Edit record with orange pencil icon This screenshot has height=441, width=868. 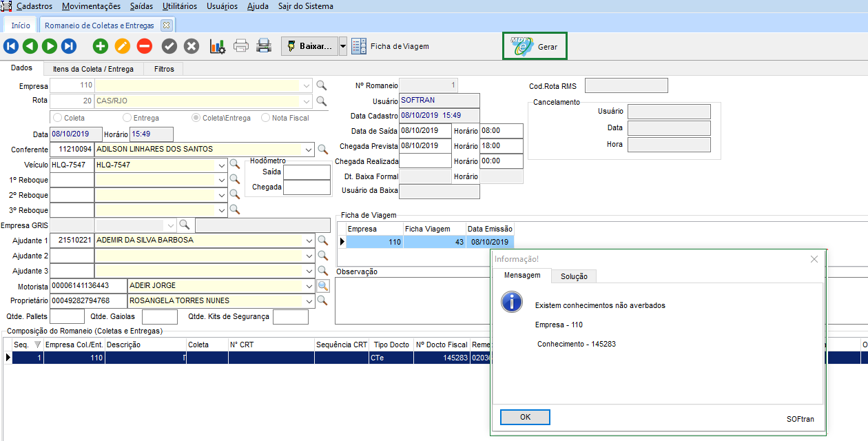122,46
